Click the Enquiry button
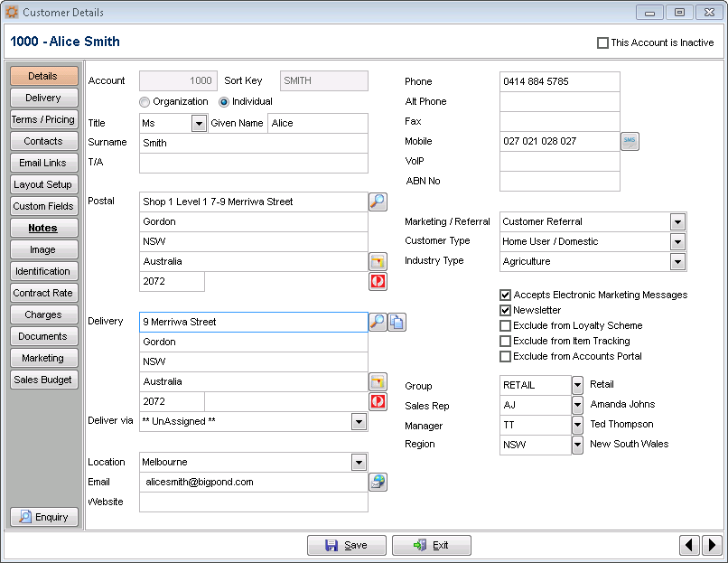 43,517
